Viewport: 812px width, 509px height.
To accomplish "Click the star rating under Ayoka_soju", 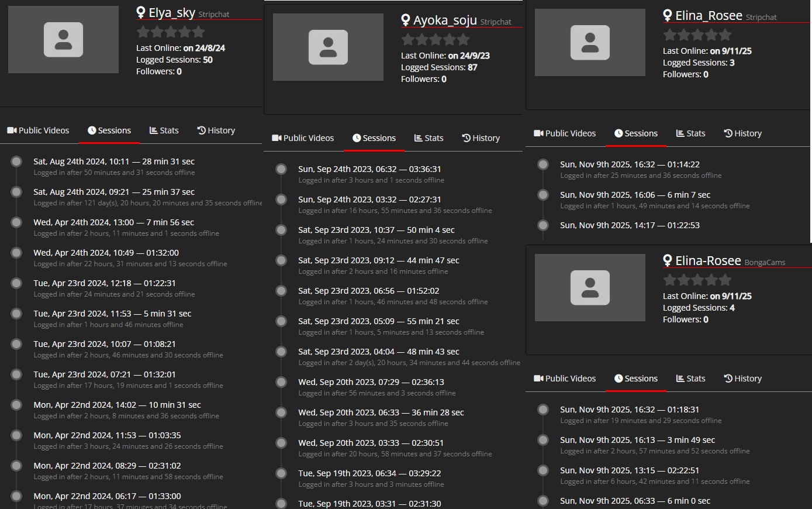I will [x=436, y=40].
